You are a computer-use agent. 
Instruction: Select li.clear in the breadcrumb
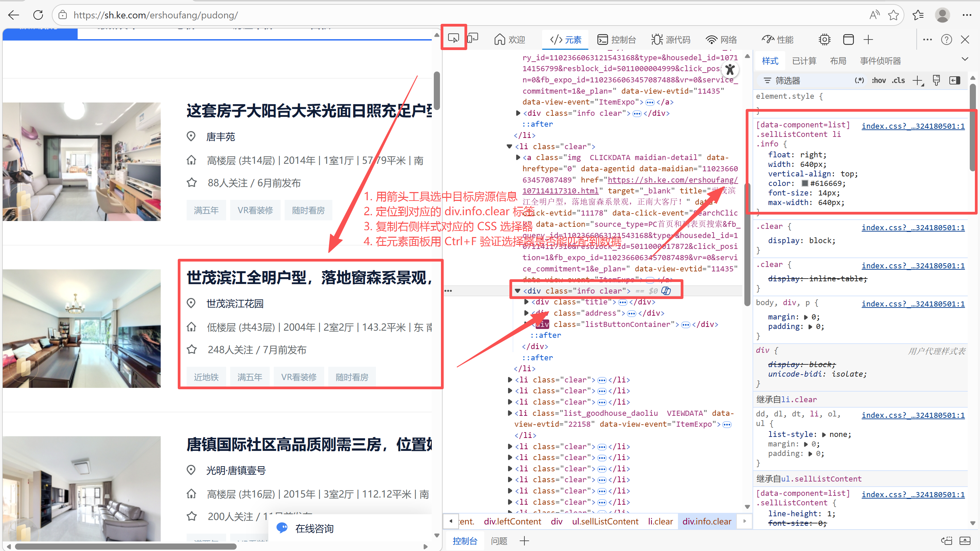(661, 521)
